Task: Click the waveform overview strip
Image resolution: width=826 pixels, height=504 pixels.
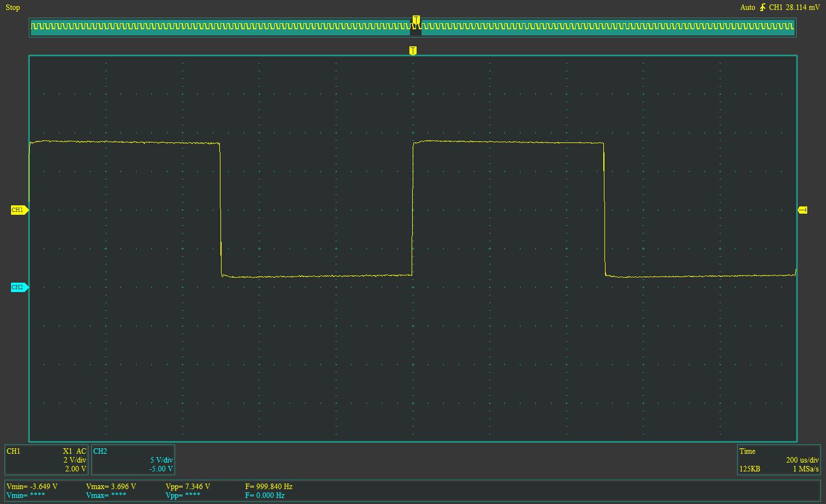Action: click(413, 26)
